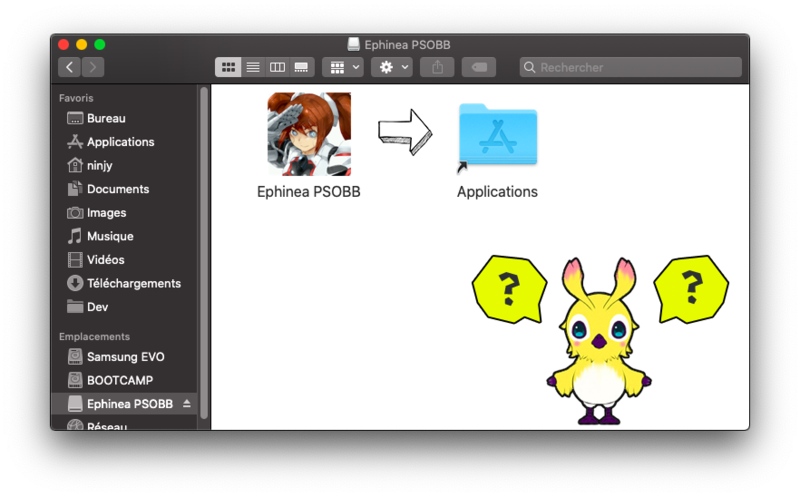Go back with the left chevron button
Screen dimensions: 800x497
[69, 67]
